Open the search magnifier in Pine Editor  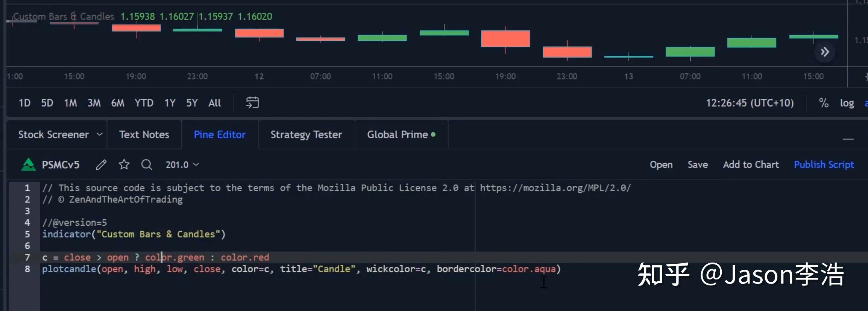click(147, 165)
